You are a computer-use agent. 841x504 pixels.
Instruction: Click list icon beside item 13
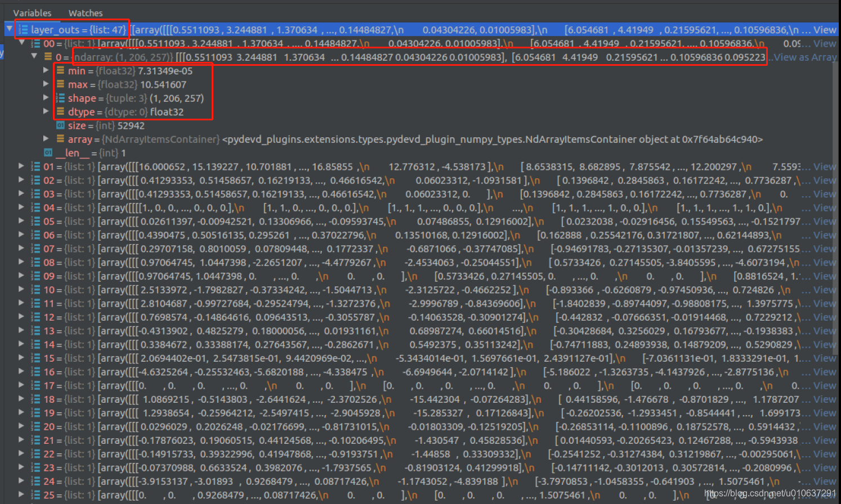coord(35,331)
